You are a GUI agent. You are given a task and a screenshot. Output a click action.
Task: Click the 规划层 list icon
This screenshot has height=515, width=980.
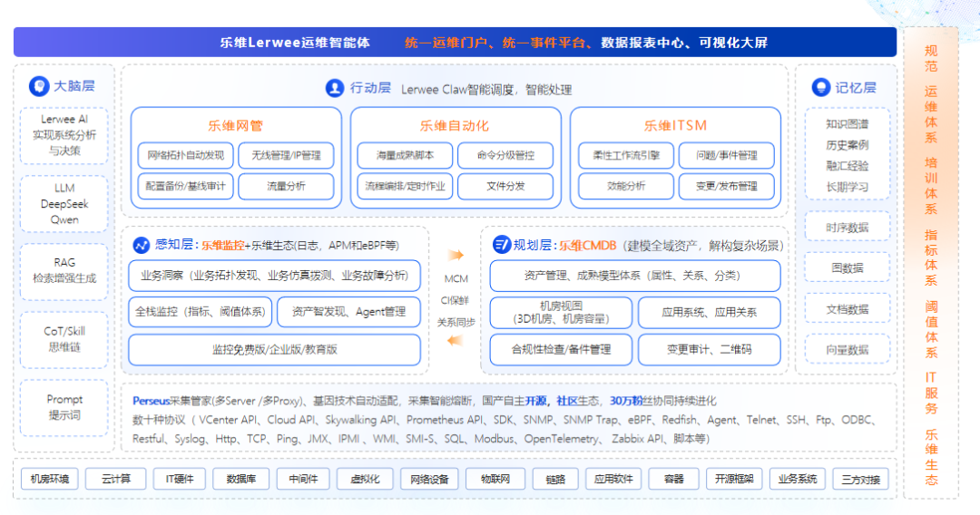point(501,245)
